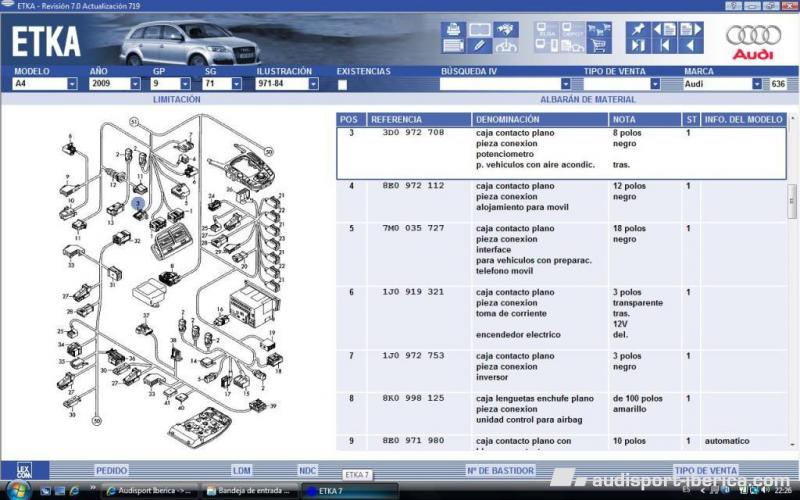This screenshot has width=800, height=500.
Task: Select the pencil edit icon
Action: coord(480,46)
